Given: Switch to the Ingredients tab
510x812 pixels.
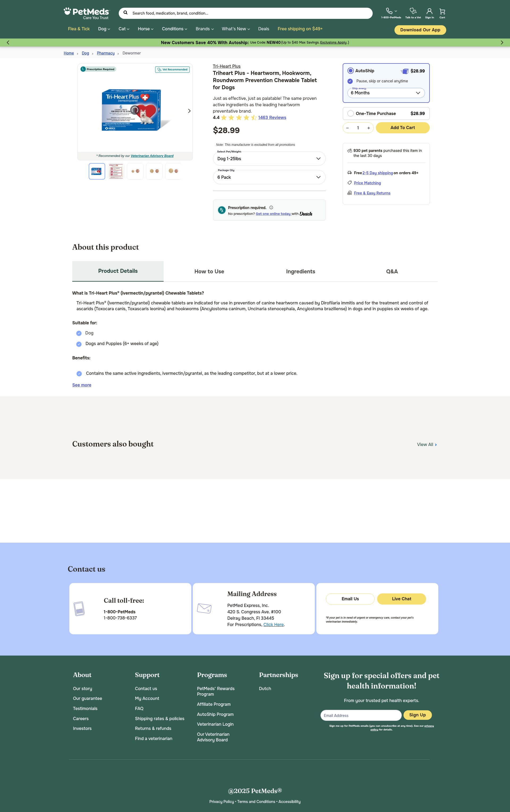Looking at the screenshot, I should [x=300, y=271].
